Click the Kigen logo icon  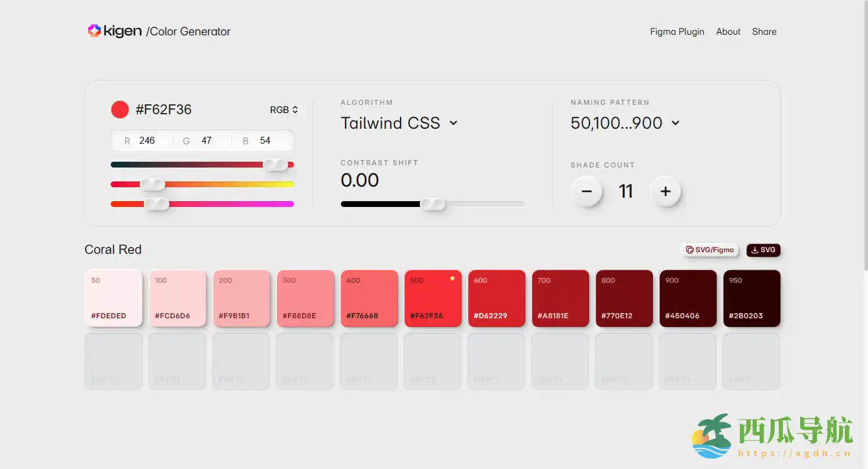point(95,31)
